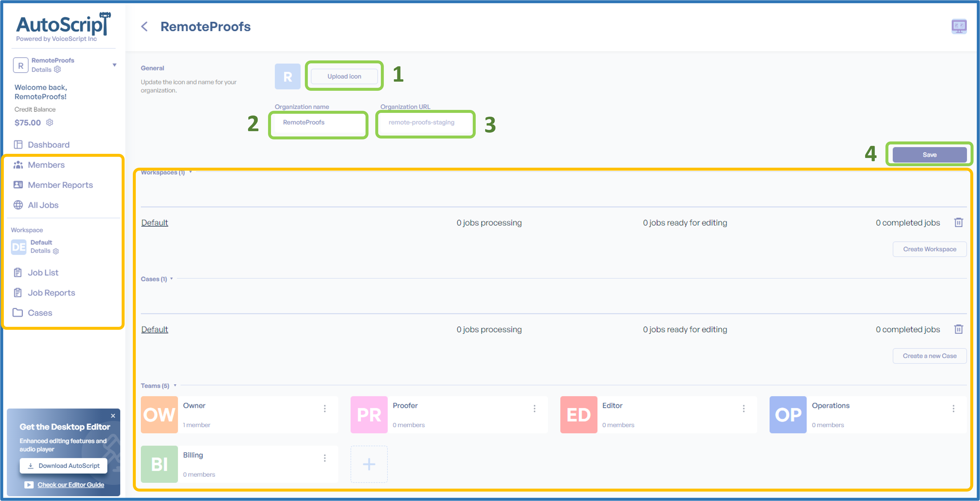Click the All Jobs globe icon

coord(18,205)
